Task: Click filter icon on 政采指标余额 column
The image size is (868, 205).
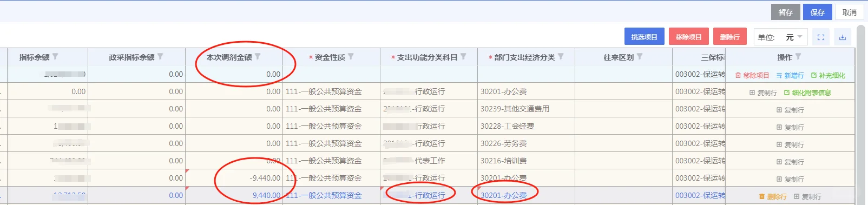Action: coord(160,57)
